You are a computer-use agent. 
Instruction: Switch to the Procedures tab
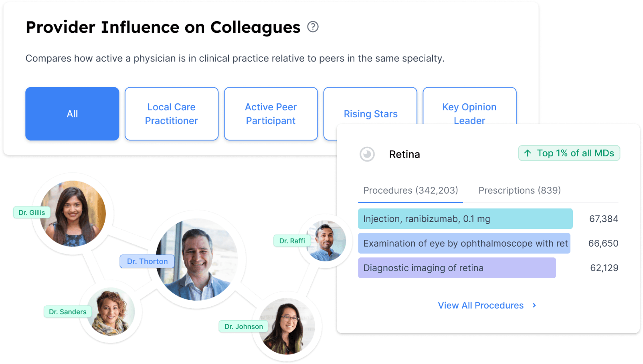pos(410,190)
